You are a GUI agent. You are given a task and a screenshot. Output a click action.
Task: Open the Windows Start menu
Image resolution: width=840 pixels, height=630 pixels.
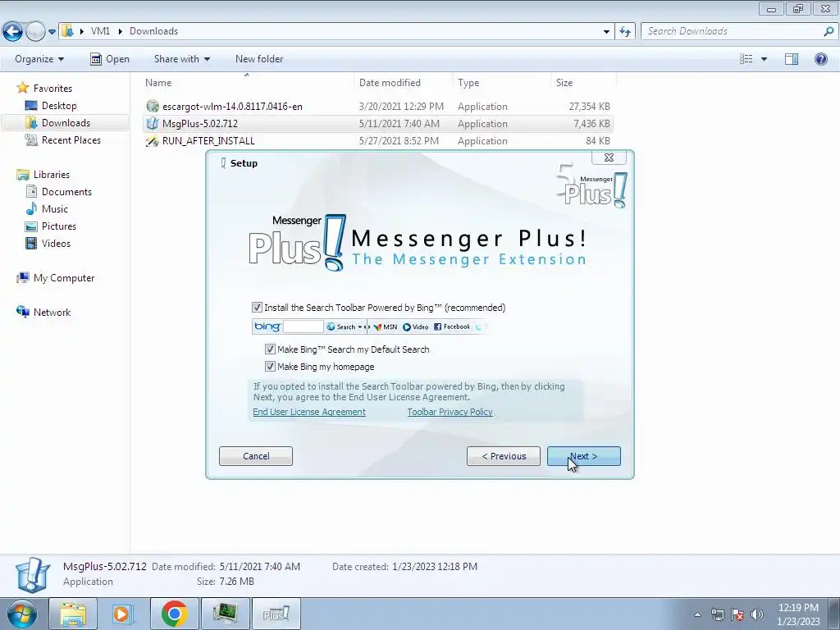coord(21,614)
